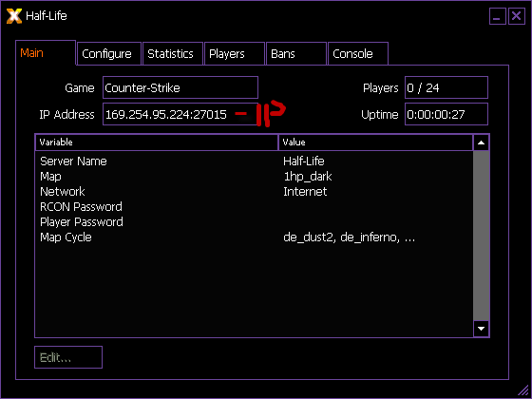Image resolution: width=532 pixels, height=399 pixels.
Task: Open the Bans tab
Action: (296, 53)
